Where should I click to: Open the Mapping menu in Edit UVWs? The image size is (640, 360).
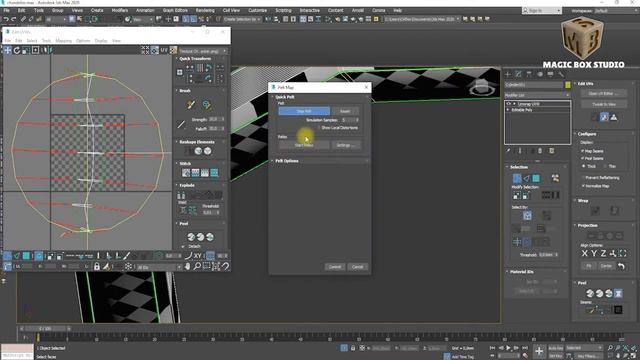pyautogui.click(x=63, y=41)
